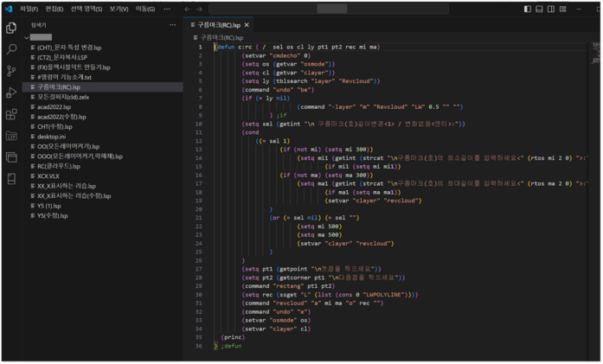
Task: Open acad2022(수정).lsp file
Action: (61, 117)
